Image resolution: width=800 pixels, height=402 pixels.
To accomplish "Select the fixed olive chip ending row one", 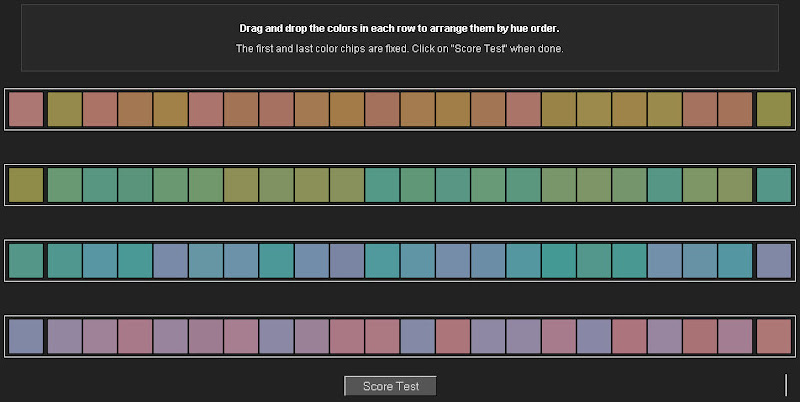I will tap(773, 109).
